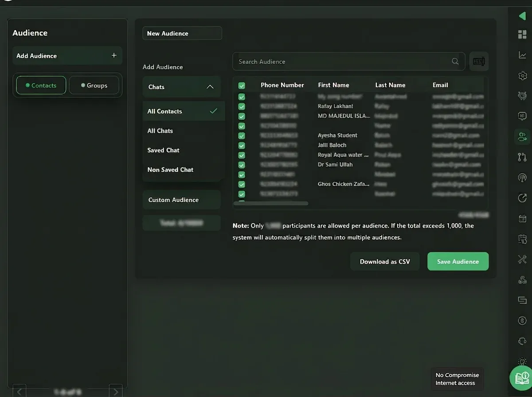This screenshot has height=397, width=532.
Task: Click the name Jalil Baloch in table
Action: pyautogui.click(x=332, y=145)
